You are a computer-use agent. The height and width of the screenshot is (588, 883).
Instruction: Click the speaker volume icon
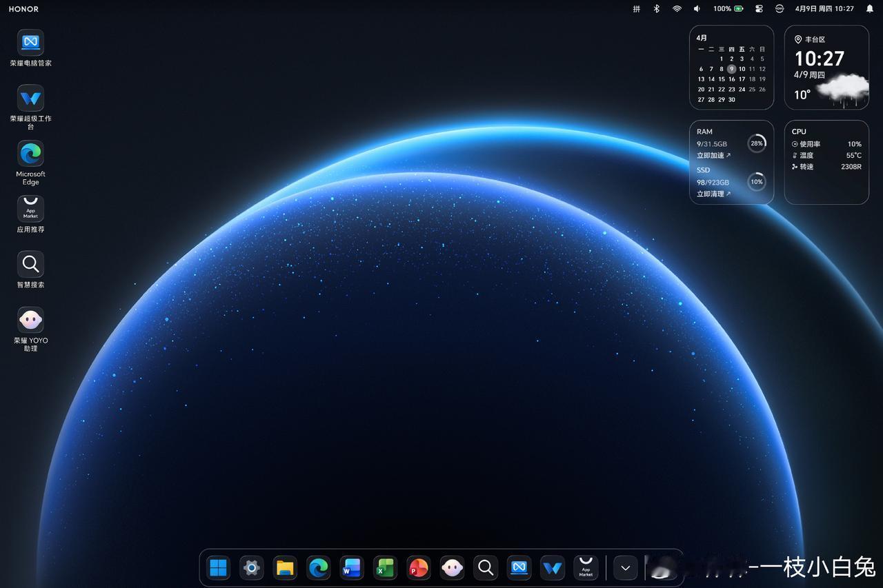coord(697,9)
